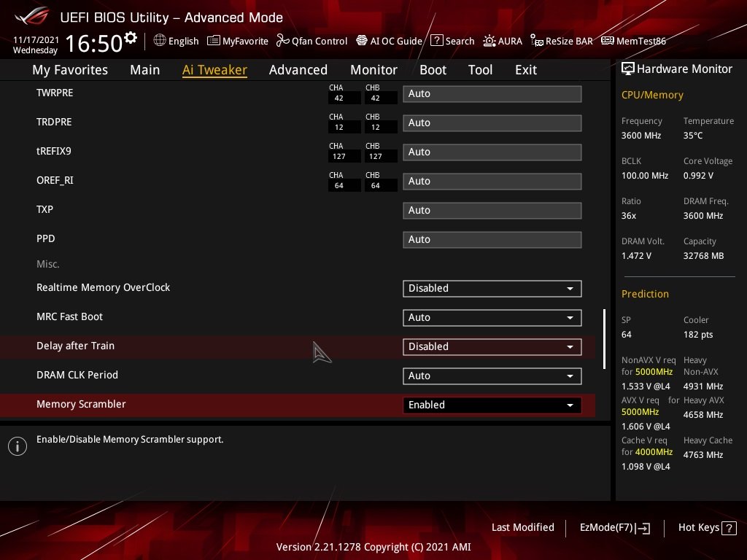Click the Hot Keys question mark icon
This screenshot has width=747, height=560.
point(729,528)
